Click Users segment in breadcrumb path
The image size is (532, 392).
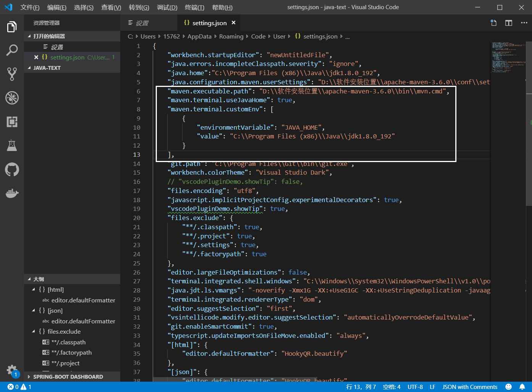pos(148,36)
